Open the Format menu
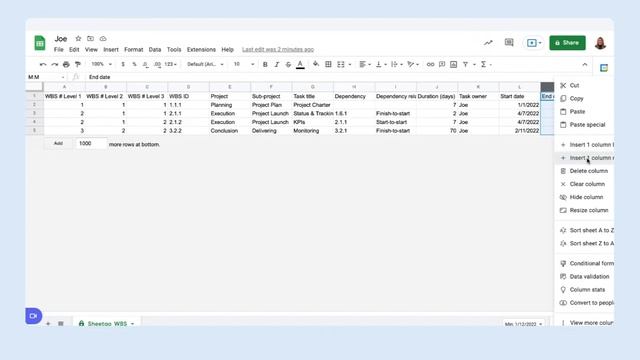 click(133, 49)
